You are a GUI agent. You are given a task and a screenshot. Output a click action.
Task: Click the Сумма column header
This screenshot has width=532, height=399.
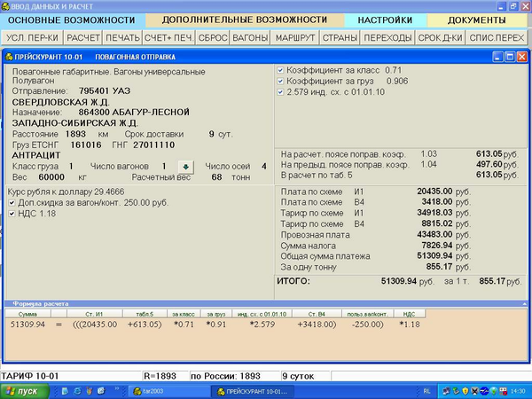(x=27, y=314)
